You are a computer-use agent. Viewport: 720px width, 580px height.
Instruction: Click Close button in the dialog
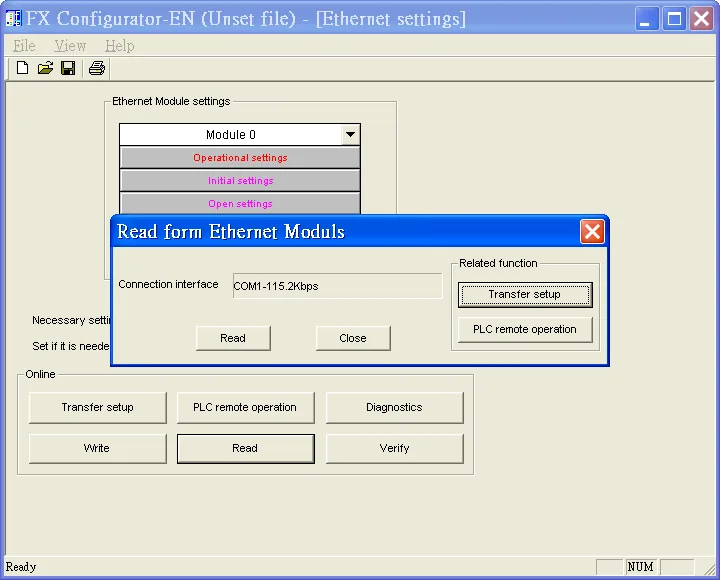[x=353, y=338]
